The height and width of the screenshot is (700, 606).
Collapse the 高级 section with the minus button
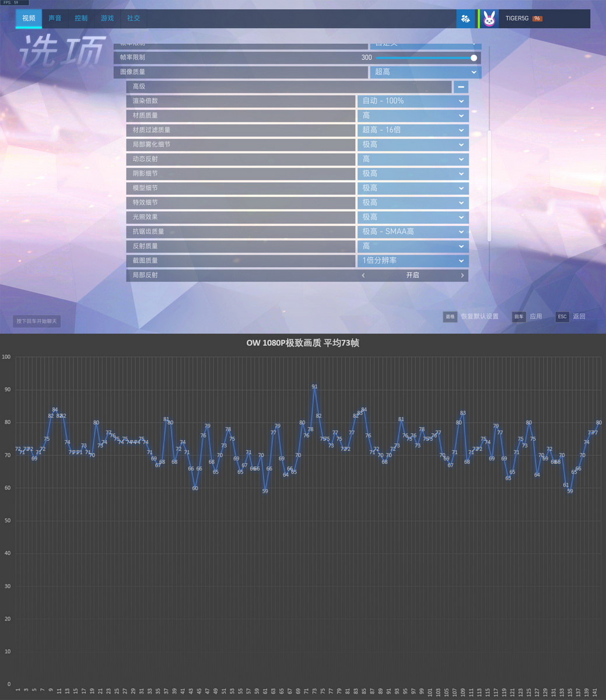point(461,87)
